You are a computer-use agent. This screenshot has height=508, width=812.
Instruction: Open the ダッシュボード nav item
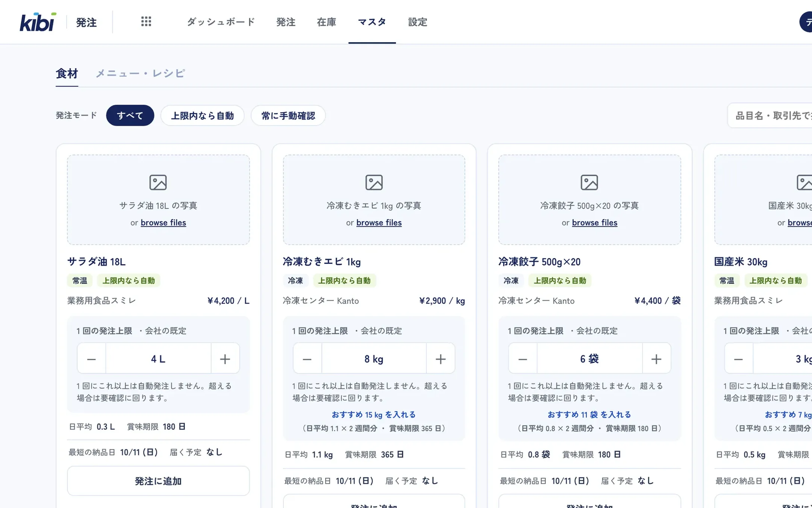pos(221,22)
